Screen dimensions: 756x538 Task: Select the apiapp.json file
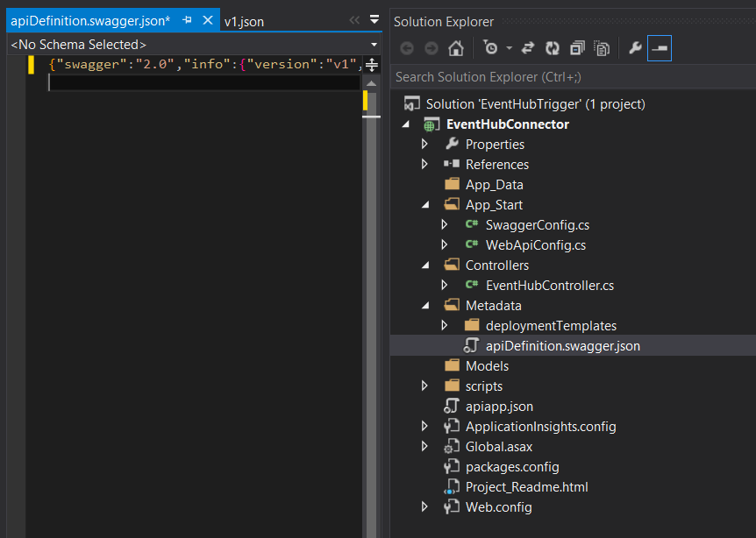[498, 407]
